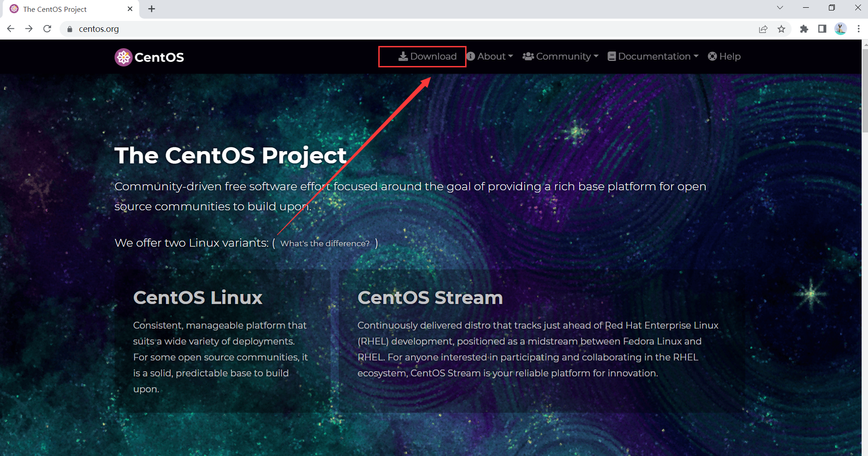Click the "The CentOS Project" title
This screenshot has height=456, width=868.
(x=231, y=156)
